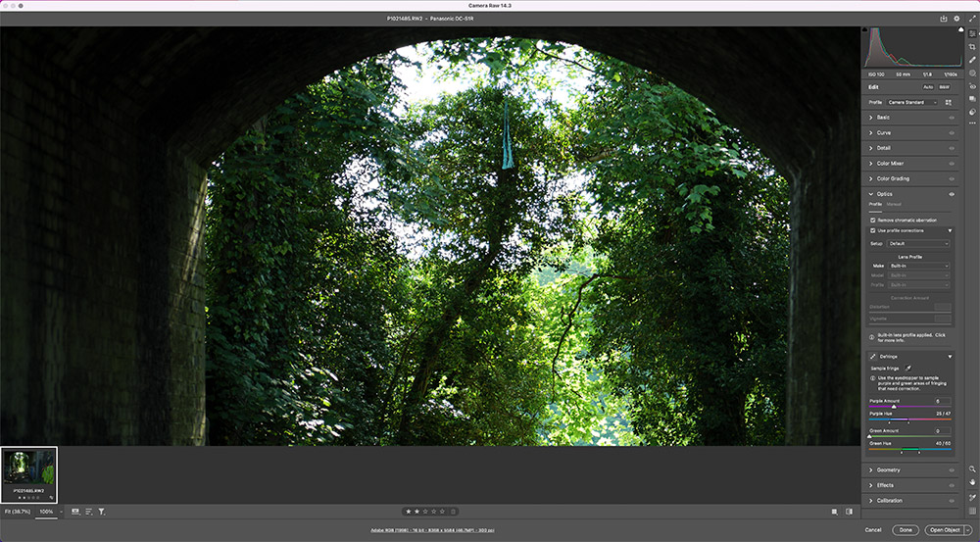Select the Zoom magnifier tool
The width and height of the screenshot is (980, 542).
[x=972, y=468]
